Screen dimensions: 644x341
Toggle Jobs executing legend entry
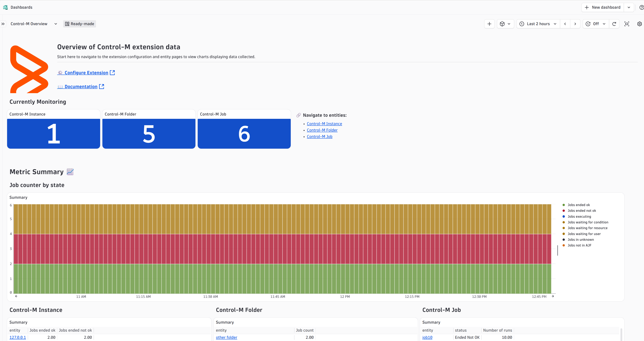click(x=576, y=216)
